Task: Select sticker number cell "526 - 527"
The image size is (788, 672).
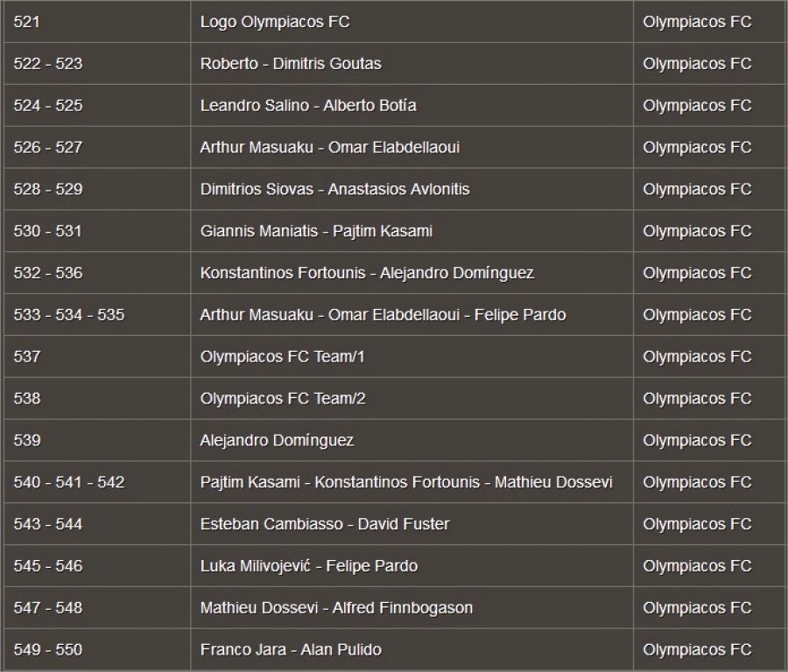Action: 48,148
